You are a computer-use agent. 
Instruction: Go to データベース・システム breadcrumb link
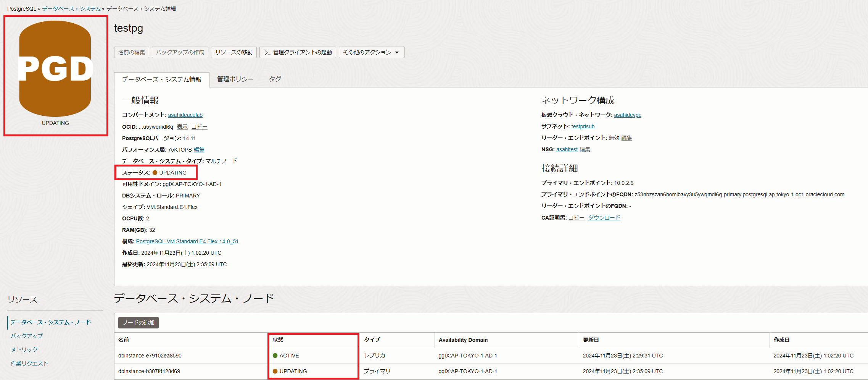[x=71, y=9]
